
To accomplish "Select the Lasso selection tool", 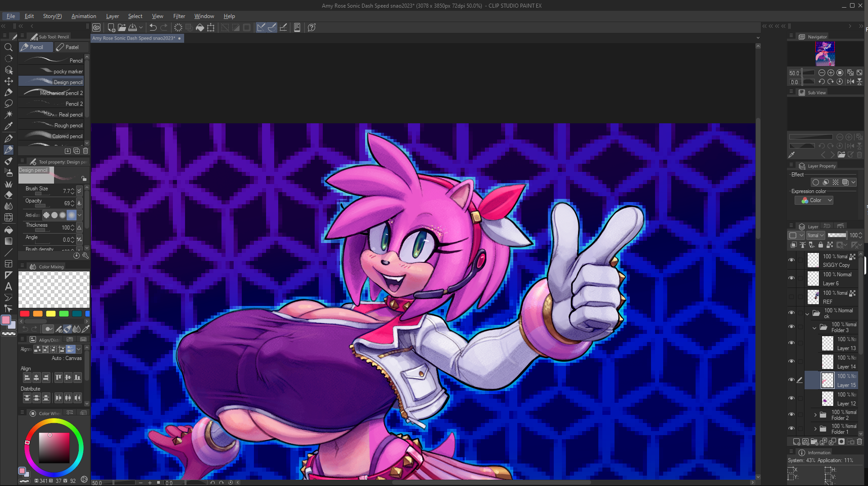I will (8, 103).
